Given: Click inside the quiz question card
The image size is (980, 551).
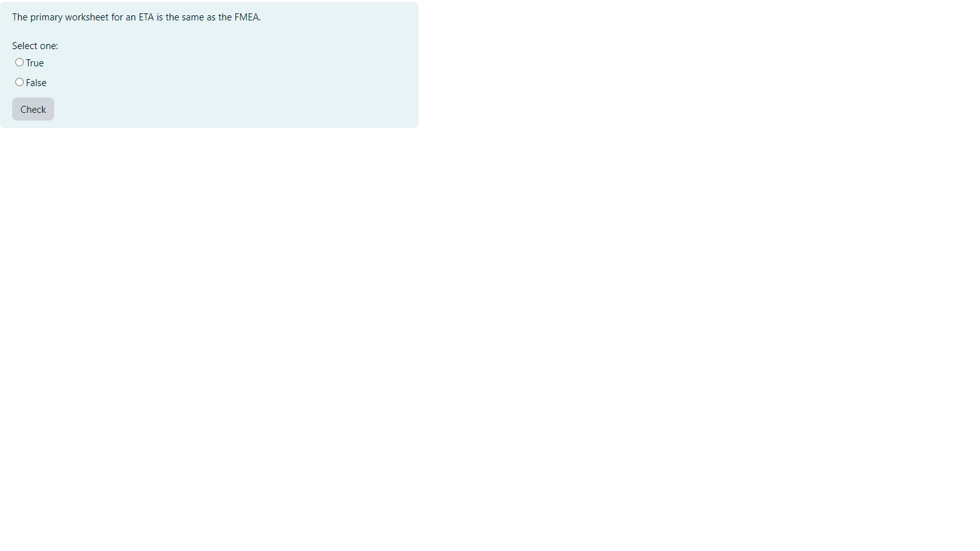Looking at the screenshot, I should coord(209,64).
